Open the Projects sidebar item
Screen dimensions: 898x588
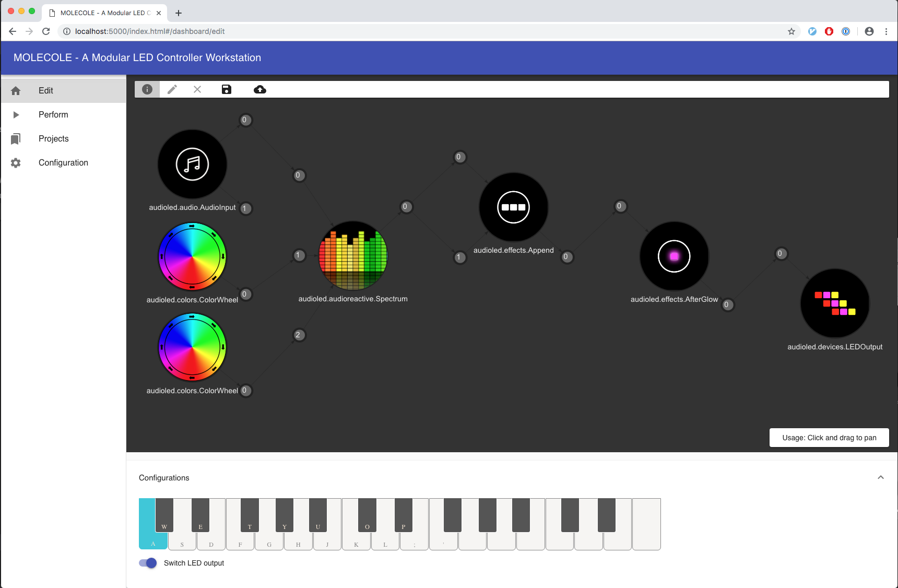click(63, 139)
